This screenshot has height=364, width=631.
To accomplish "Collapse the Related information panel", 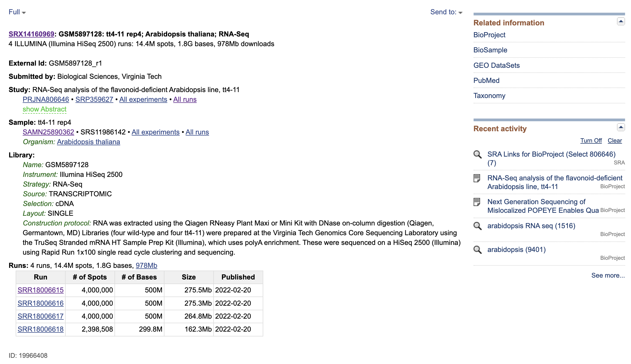I will 621,21.
